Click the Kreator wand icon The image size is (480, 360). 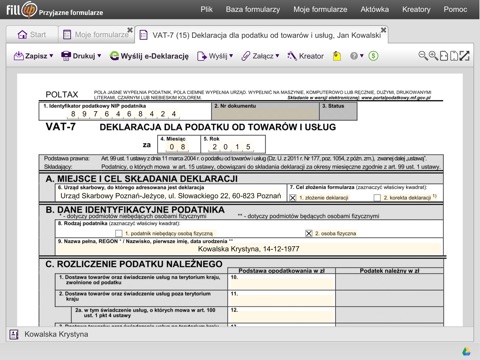pyautogui.click(x=292, y=56)
